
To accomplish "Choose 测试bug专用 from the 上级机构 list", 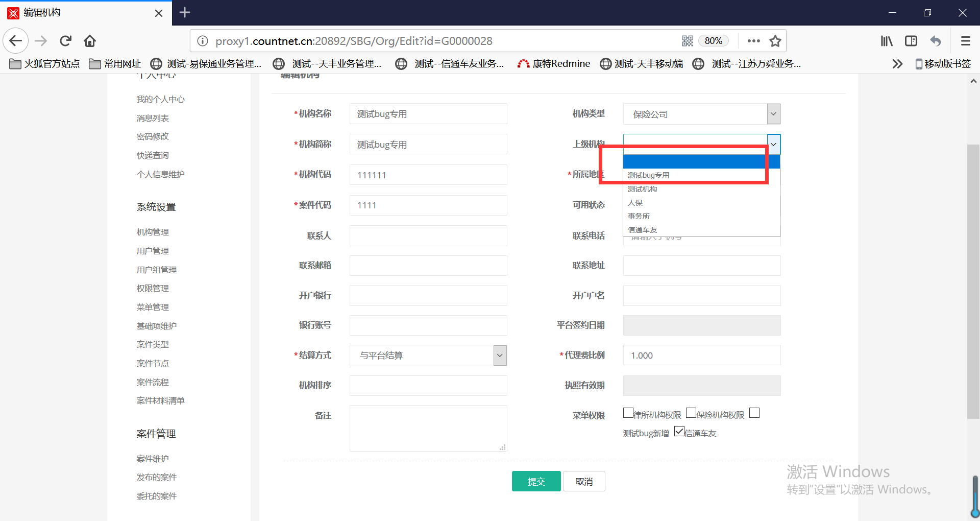I will click(701, 175).
